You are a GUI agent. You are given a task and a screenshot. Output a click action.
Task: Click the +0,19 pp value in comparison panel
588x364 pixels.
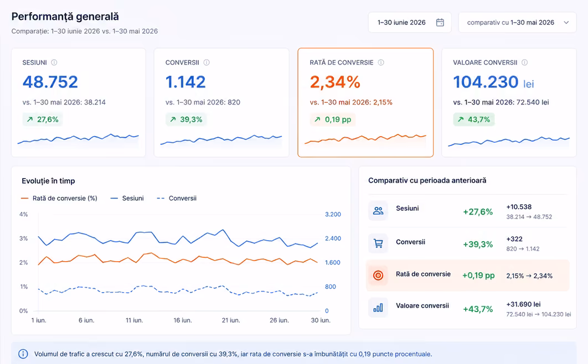point(478,275)
